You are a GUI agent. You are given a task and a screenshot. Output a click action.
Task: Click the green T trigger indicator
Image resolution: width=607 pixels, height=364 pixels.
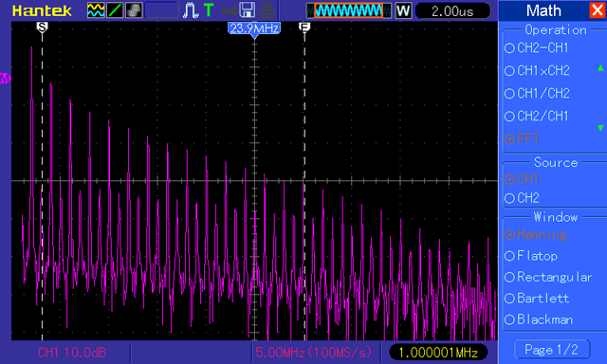pyautogui.click(x=209, y=10)
